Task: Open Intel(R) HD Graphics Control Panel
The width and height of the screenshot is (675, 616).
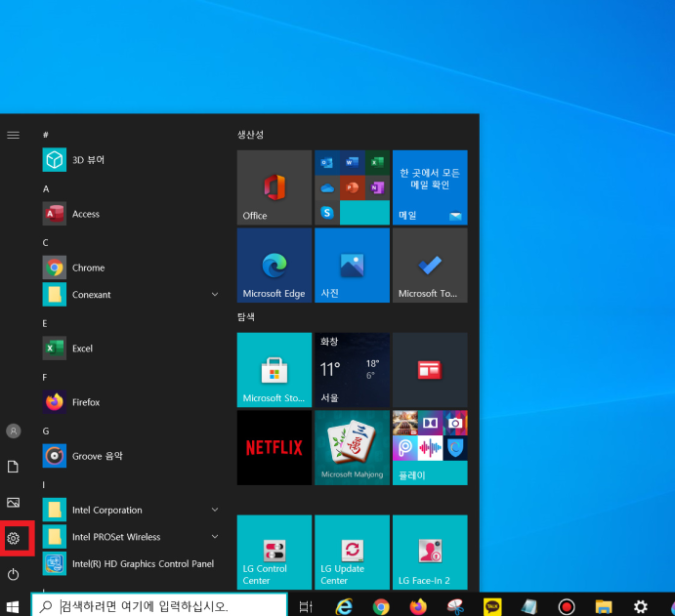Action: click(131, 563)
